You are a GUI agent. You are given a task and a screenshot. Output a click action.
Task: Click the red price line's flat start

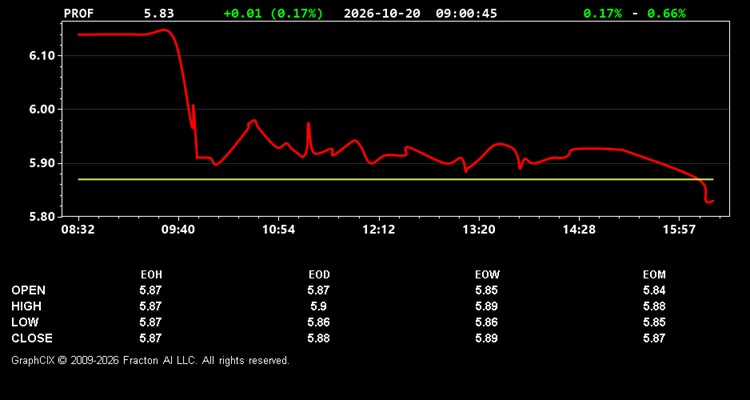[x=112, y=34]
